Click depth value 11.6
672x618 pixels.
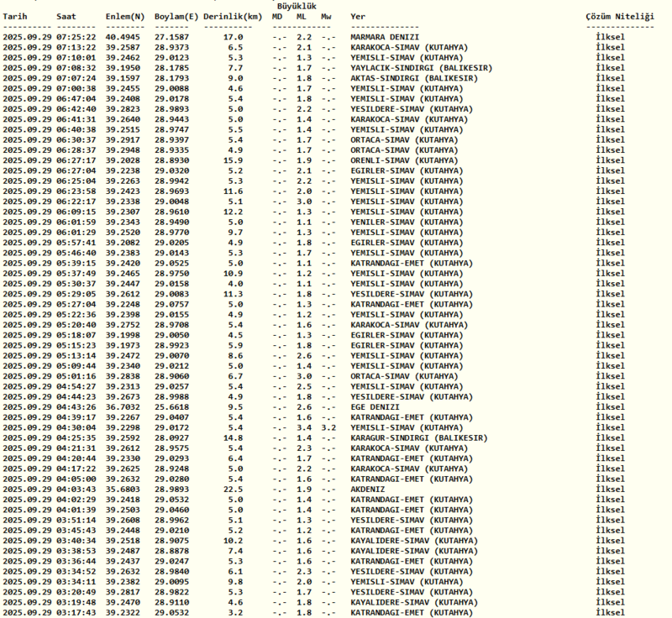pyautogui.click(x=233, y=191)
